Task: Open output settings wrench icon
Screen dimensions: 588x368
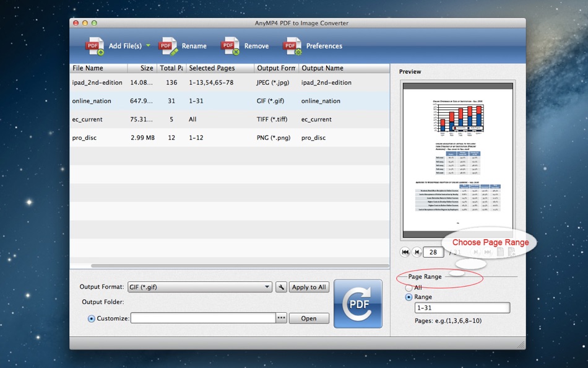Action: pyautogui.click(x=281, y=287)
